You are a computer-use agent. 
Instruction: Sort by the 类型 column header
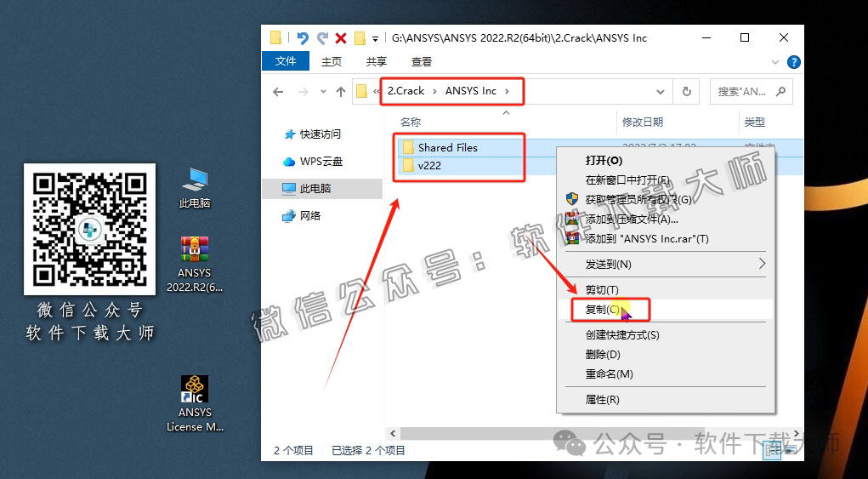755,122
